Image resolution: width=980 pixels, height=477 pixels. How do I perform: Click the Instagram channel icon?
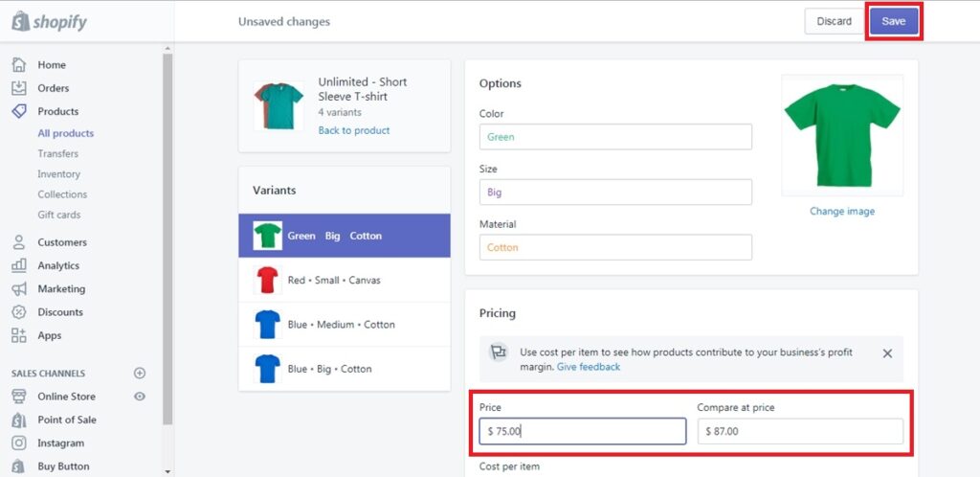click(19, 443)
